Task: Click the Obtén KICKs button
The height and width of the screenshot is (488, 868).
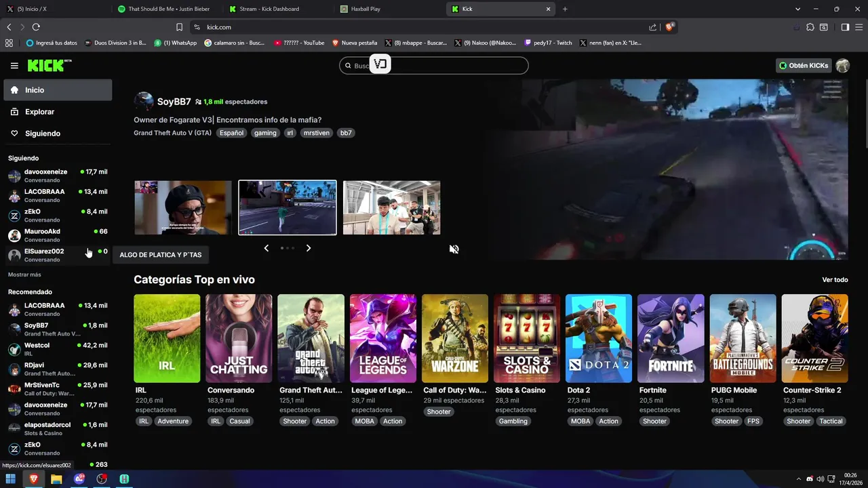Action: pos(804,66)
